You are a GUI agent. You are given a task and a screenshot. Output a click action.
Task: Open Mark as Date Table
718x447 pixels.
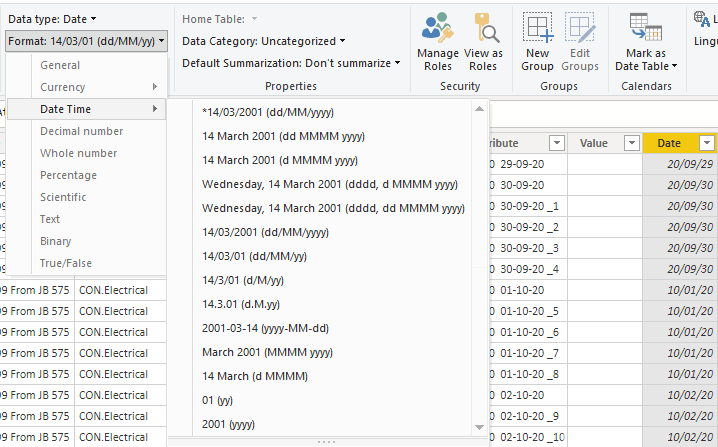[646, 42]
